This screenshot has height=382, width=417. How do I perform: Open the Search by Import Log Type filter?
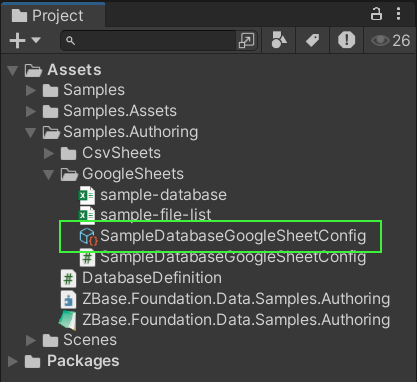(x=346, y=40)
